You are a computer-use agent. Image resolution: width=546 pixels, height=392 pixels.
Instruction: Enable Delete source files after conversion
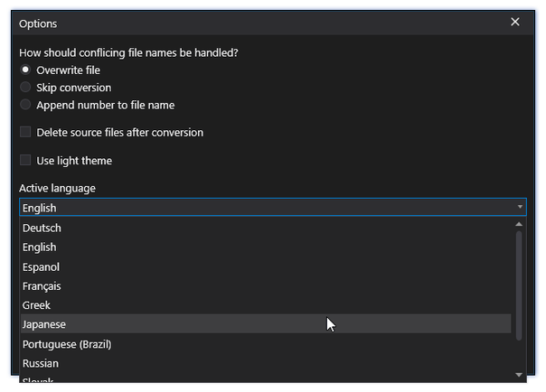coord(25,132)
